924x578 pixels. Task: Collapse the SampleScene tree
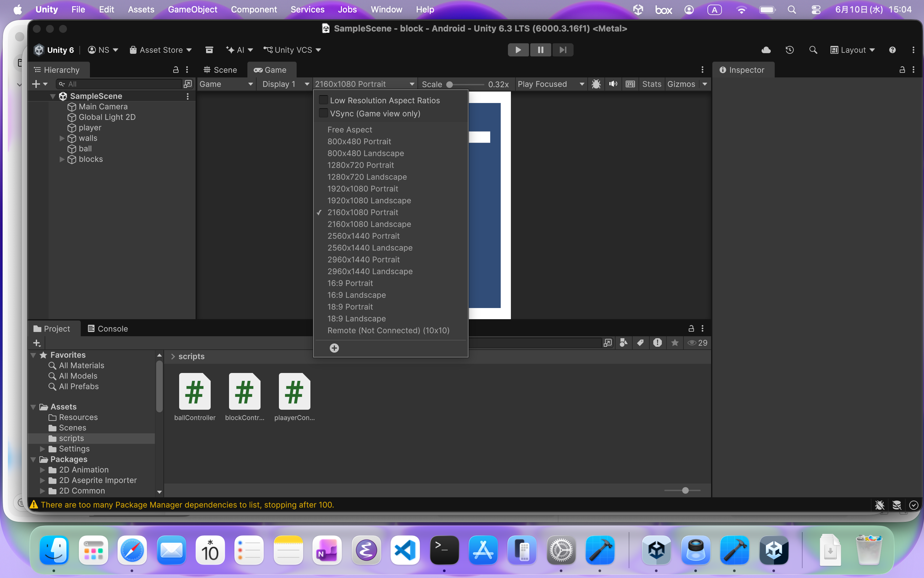[x=53, y=96]
